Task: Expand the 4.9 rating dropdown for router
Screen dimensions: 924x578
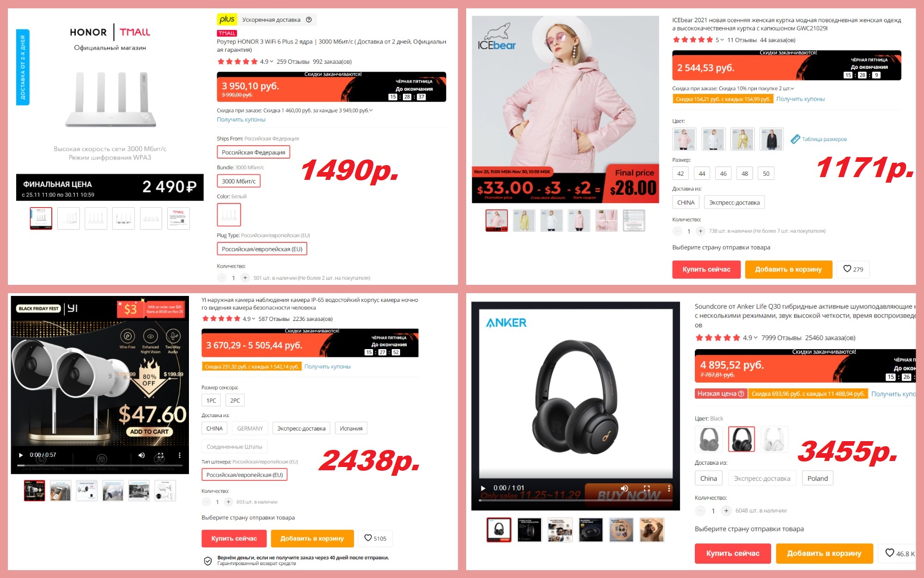Action: click(x=272, y=61)
